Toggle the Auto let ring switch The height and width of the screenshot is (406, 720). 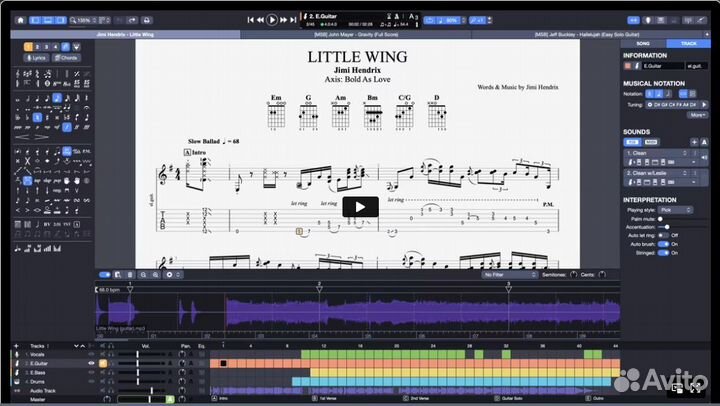pyautogui.click(x=661, y=235)
